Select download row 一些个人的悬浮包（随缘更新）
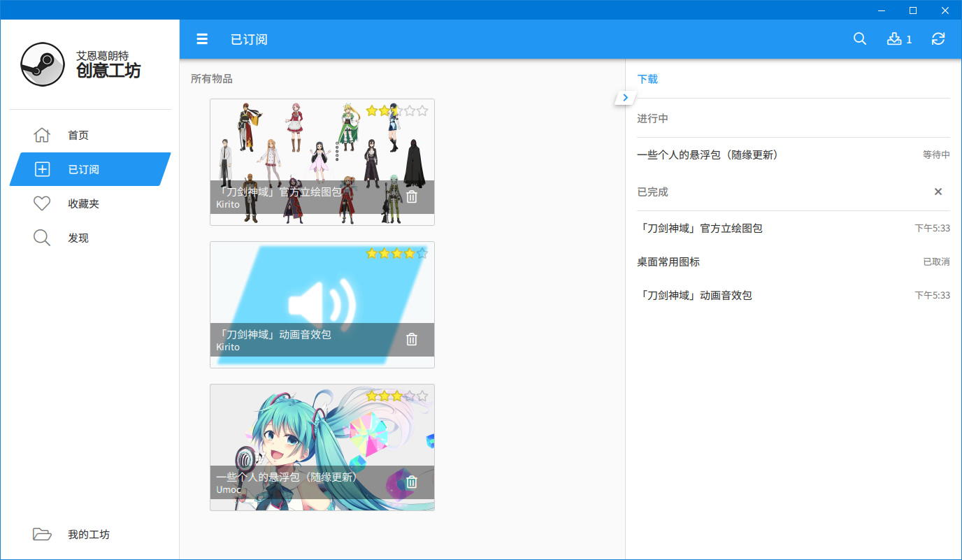 point(794,155)
